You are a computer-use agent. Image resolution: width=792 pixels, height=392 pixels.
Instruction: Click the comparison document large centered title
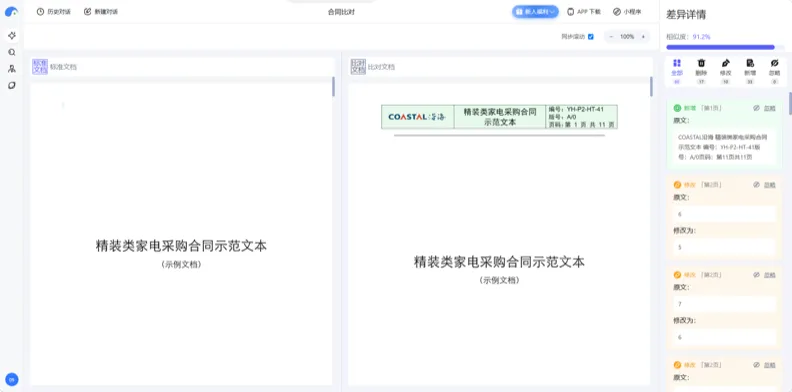point(500,262)
